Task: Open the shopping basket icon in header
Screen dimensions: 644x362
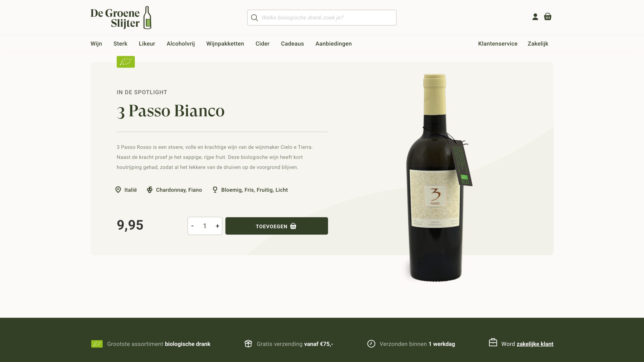Action: pos(548,17)
